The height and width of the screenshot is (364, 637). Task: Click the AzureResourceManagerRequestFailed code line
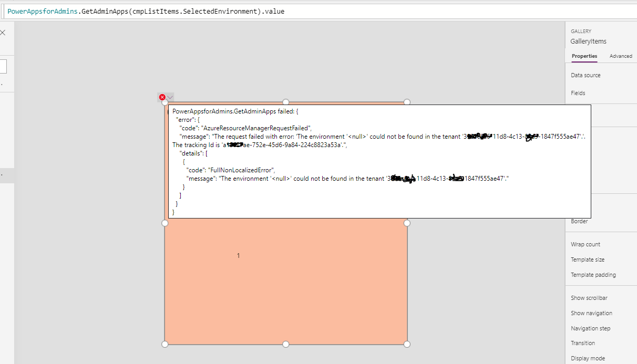[x=245, y=128]
